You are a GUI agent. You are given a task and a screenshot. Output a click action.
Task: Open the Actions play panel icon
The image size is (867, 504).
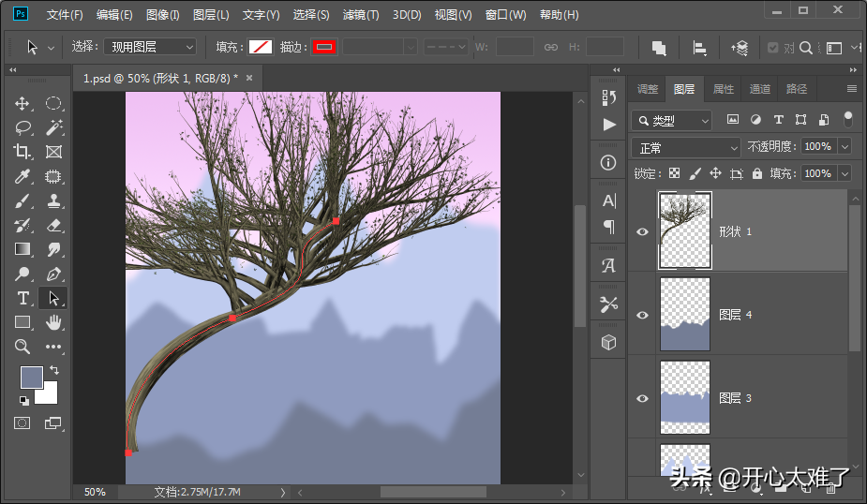point(609,125)
